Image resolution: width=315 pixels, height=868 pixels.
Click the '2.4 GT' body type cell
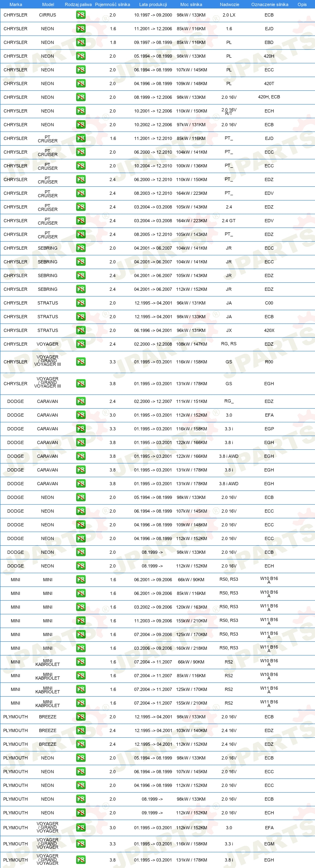228,221
